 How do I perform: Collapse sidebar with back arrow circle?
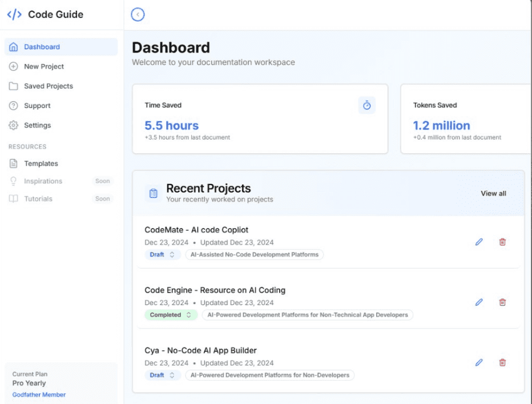(138, 15)
